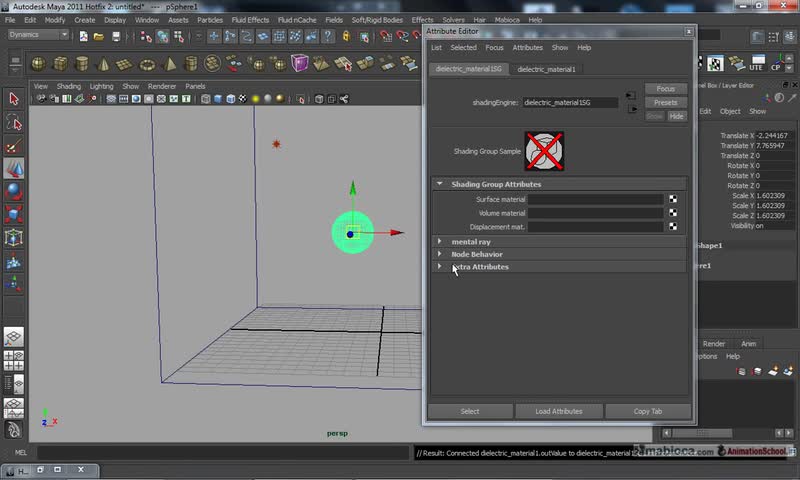Click the purple cube shelf icon
This screenshot has height=480, width=800.
coord(299,63)
